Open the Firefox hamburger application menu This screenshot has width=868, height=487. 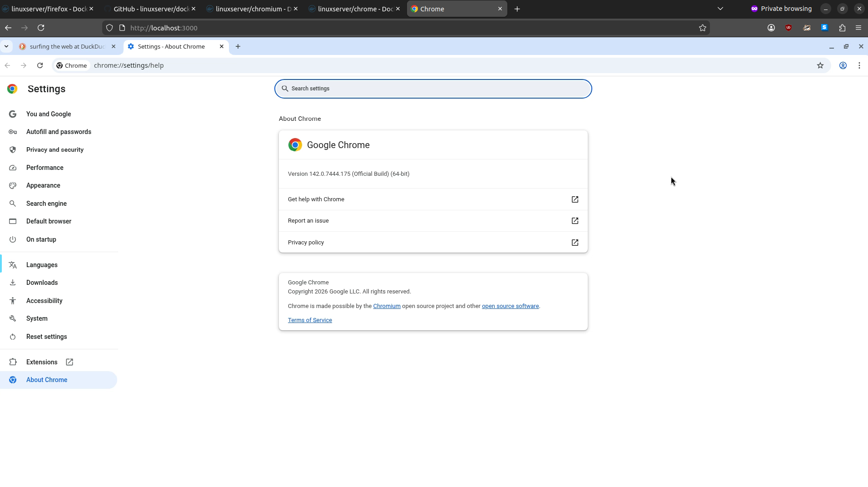point(858,28)
